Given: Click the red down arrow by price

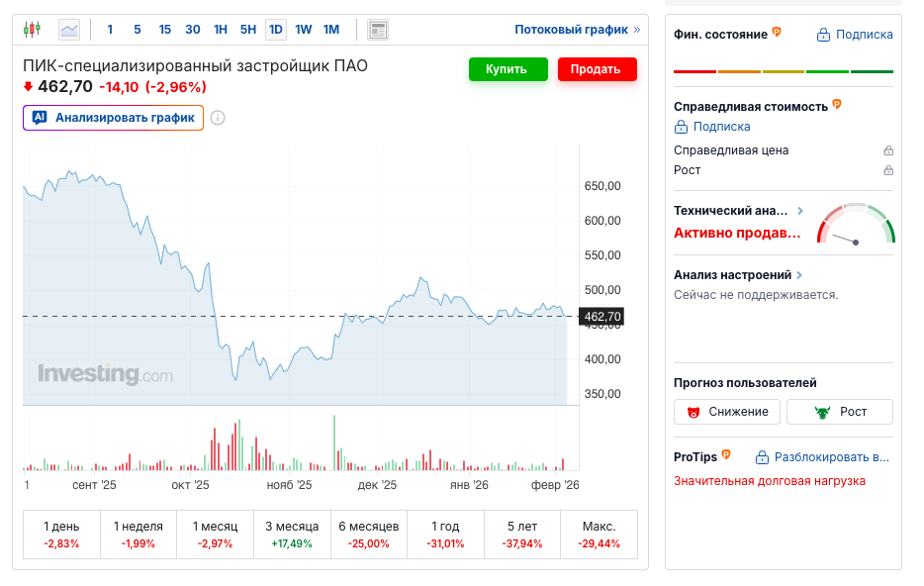Looking at the screenshot, I should 28,87.
